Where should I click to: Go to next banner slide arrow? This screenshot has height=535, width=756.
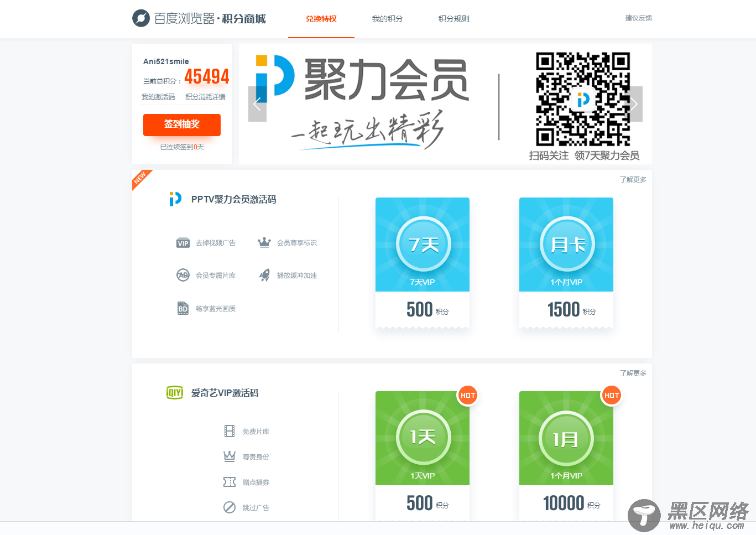pyautogui.click(x=634, y=104)
